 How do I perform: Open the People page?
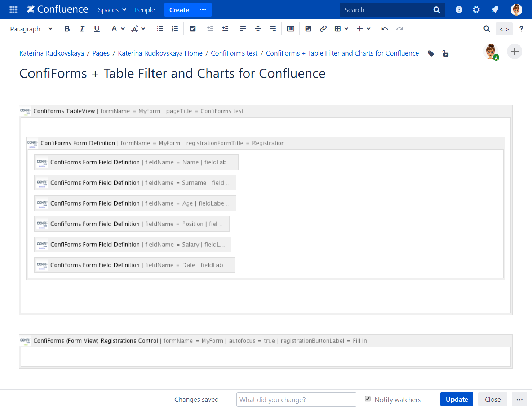[x=145, y=10]
